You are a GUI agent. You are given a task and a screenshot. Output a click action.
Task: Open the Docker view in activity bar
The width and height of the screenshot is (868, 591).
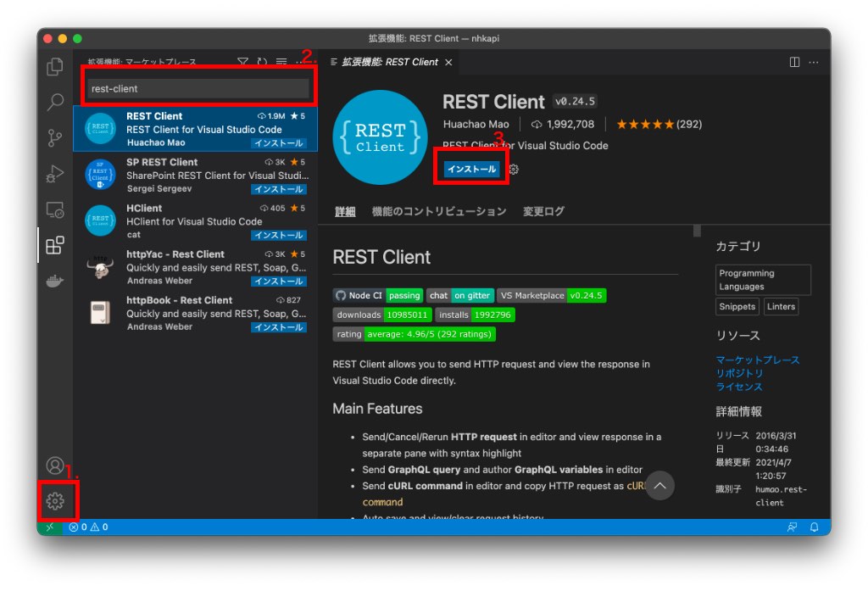pos(55,282)
